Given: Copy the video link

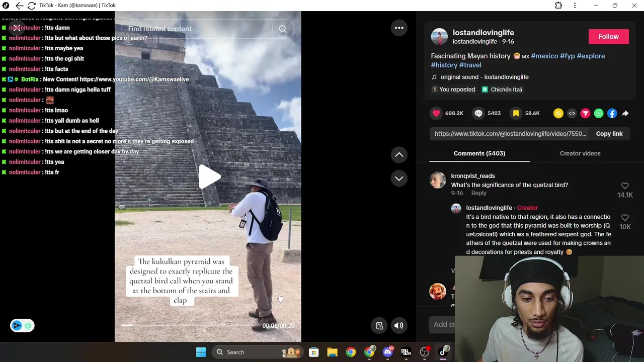Looking at the screenshot, I should [x=609, y=134].
